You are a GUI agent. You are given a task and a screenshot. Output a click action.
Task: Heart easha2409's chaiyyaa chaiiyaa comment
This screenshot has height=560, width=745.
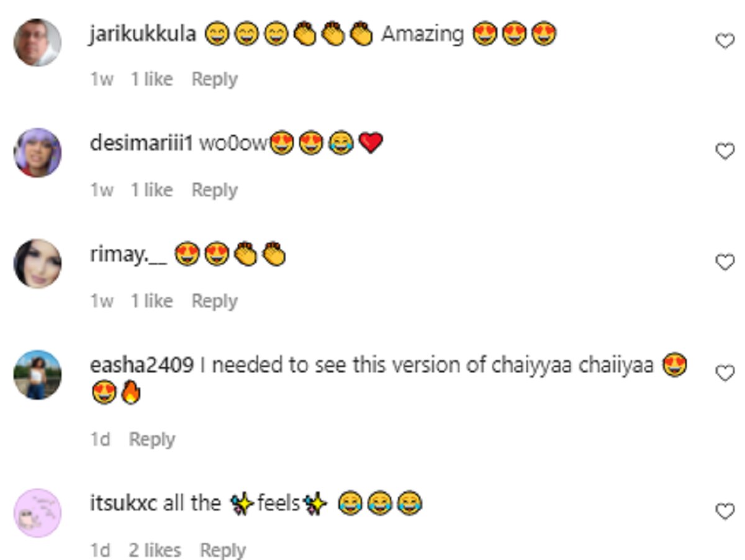(x=725, y=373)
